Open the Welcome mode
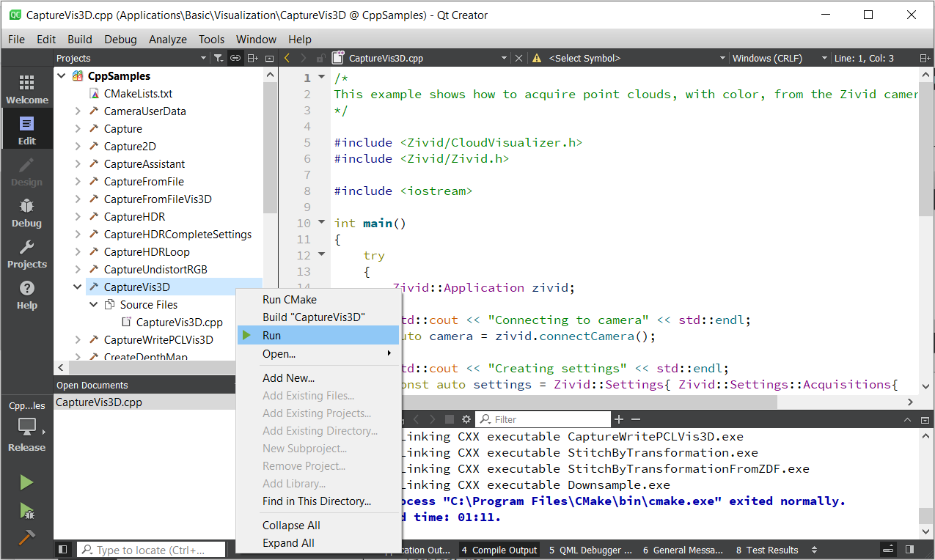This screenshot has width=935, height=560. pos(26,89)
